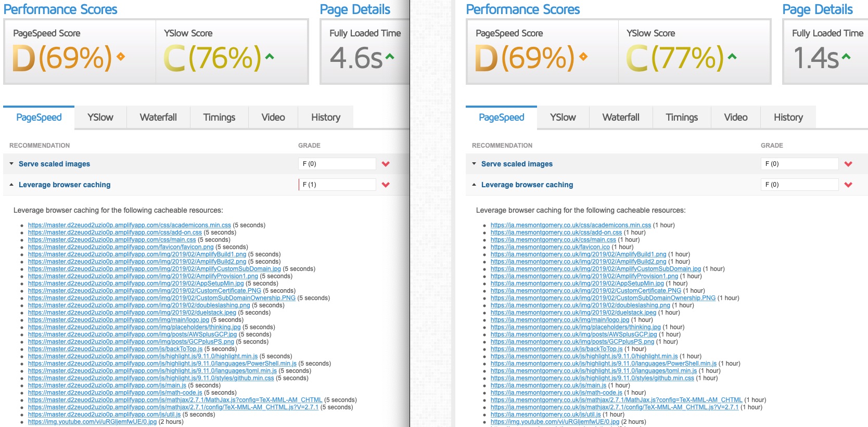Image resolution: width=868 pixels, height=427 pixels.
Task: Click red chevron for Serve scaled images, right report
Action: [x=848, y=164]
